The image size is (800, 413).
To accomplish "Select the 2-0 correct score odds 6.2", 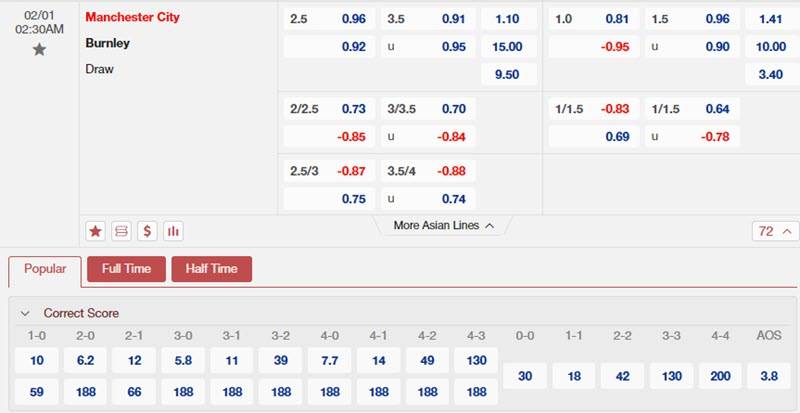I will [86, 360].
